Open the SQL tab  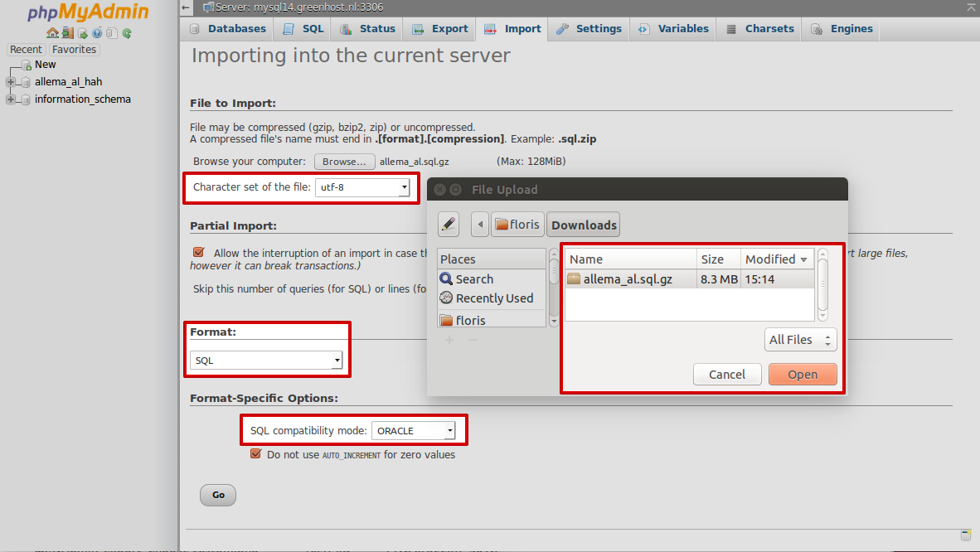[303, 29]
